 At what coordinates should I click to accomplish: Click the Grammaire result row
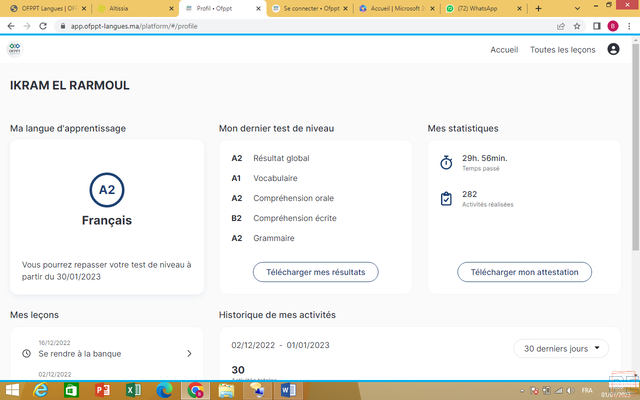263,238
